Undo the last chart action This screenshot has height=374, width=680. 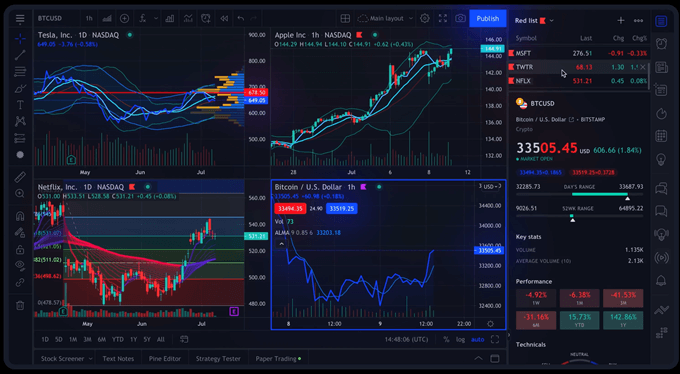coord(241,19)
